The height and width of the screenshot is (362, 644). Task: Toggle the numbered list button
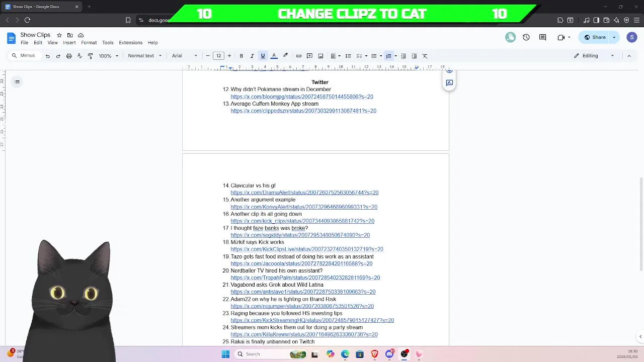(388, 56)
